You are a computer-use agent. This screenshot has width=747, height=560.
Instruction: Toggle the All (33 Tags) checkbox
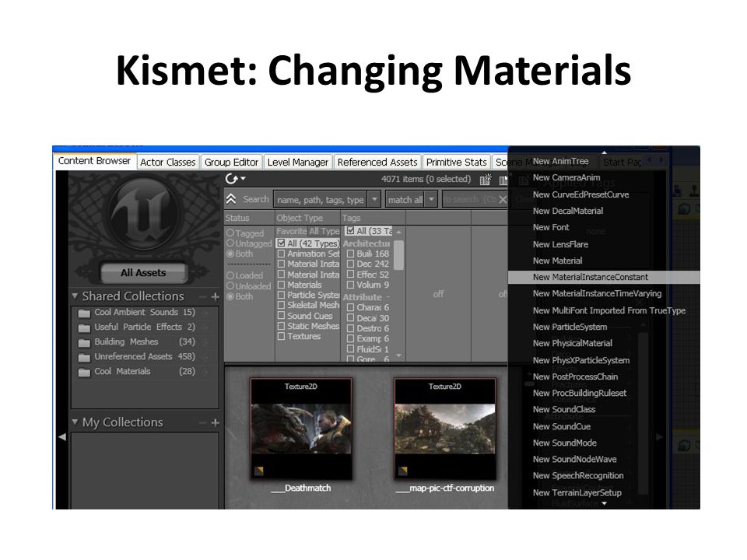coord(351,230)
